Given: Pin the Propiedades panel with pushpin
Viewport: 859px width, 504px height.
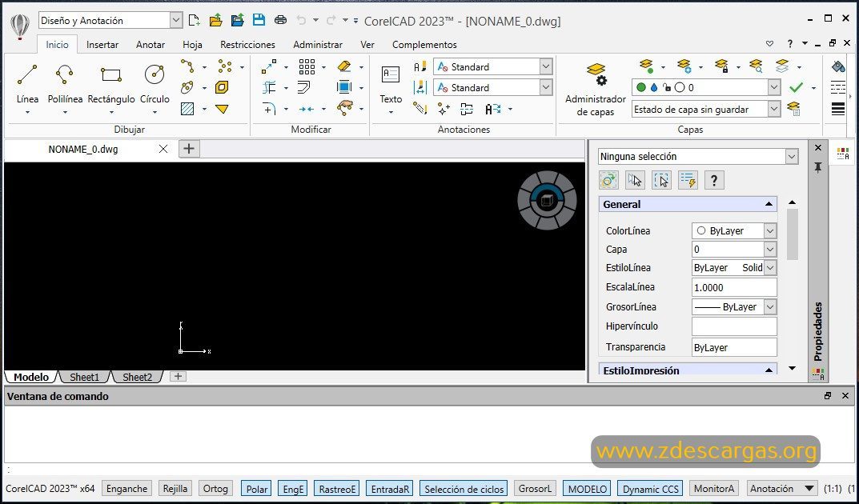Looking at the screenshot, I should click(x=818, y=167).
